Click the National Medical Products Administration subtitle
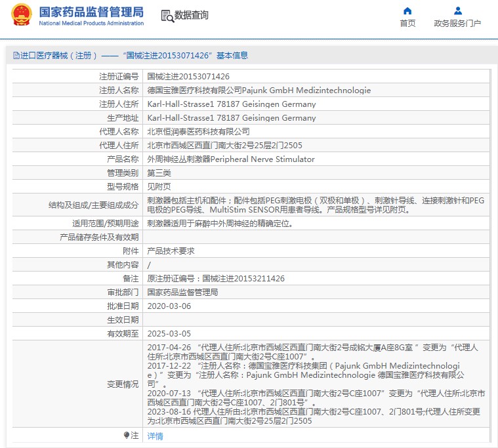498x448 pixels. [91, 24]
